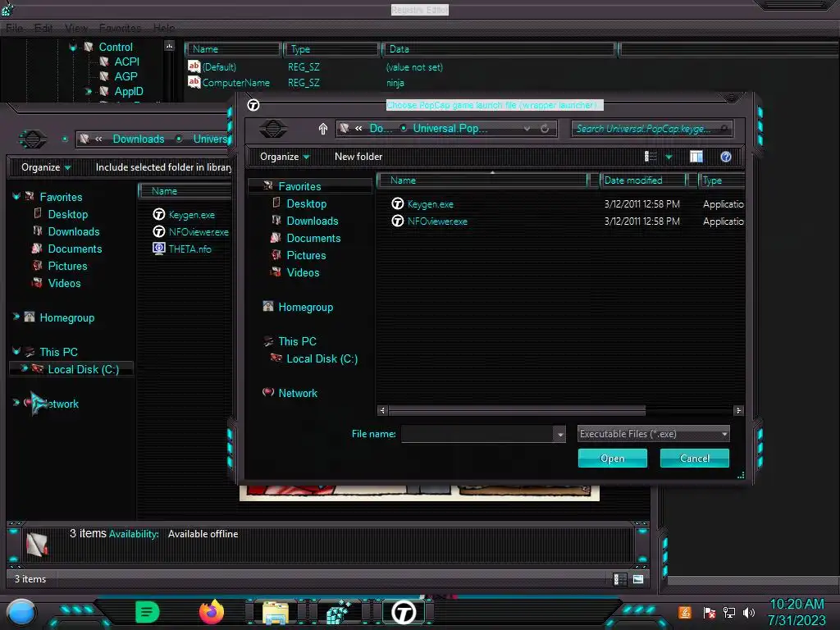
Task: Open Videos in background Explorer sidebar
Action: tap(64, 283)
